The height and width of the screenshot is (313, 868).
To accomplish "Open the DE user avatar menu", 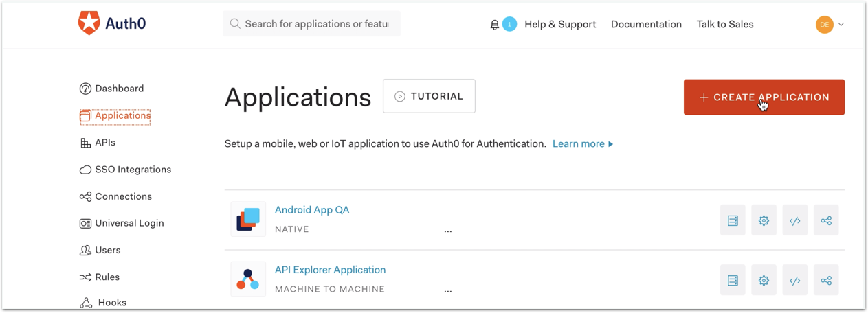I will [824, 24].
